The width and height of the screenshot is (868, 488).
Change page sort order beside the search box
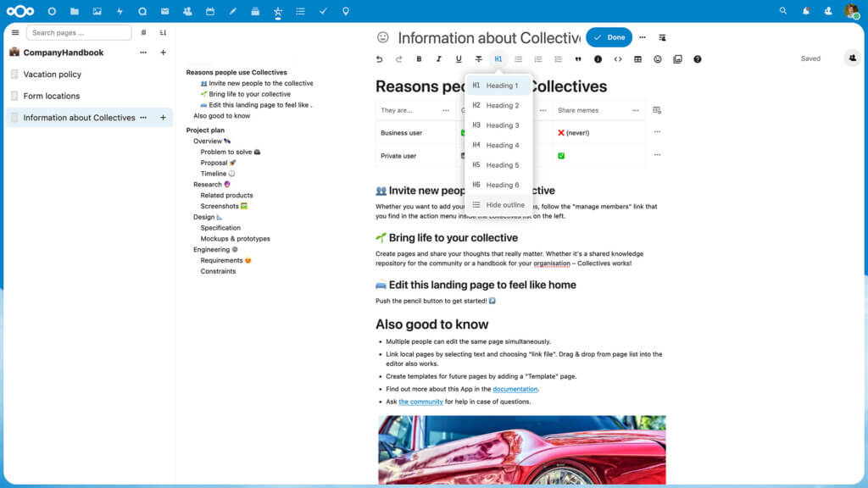(162, 32)
